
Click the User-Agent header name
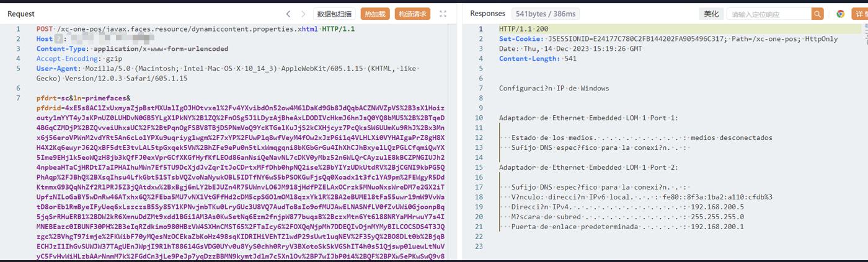click(x=57, y=69)
